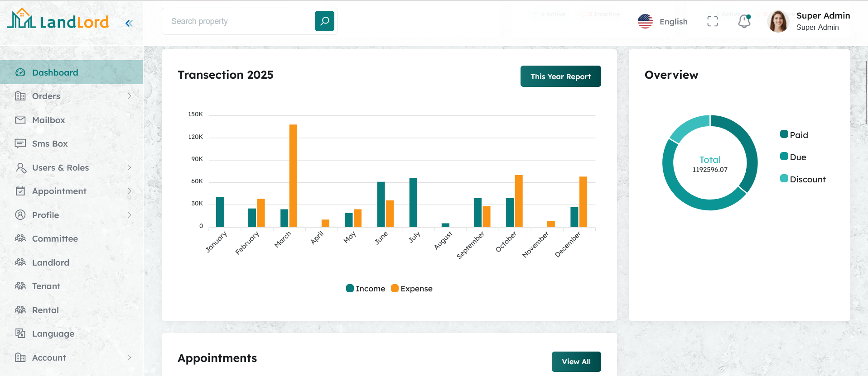This screenshot has width=868, height=376.
Task: Expand the Orders submenu chevron
Action: [129, 96]
